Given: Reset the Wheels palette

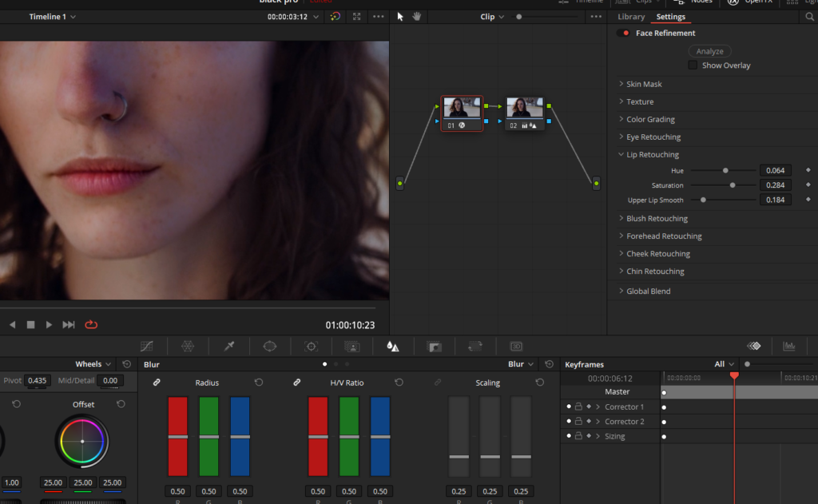Looking at the screenshot, I should (x=126, y=364).
